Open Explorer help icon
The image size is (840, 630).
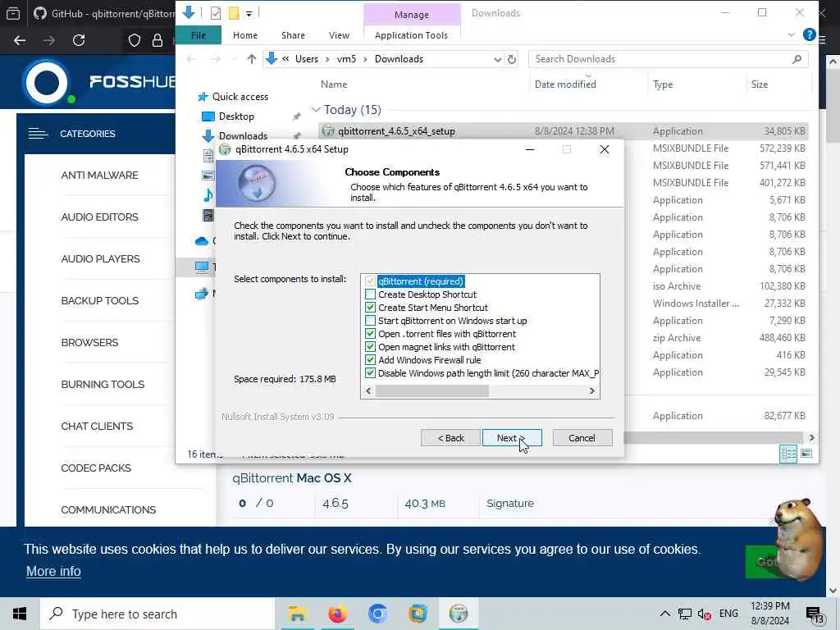pyautogui.click(x=810, y=34)
